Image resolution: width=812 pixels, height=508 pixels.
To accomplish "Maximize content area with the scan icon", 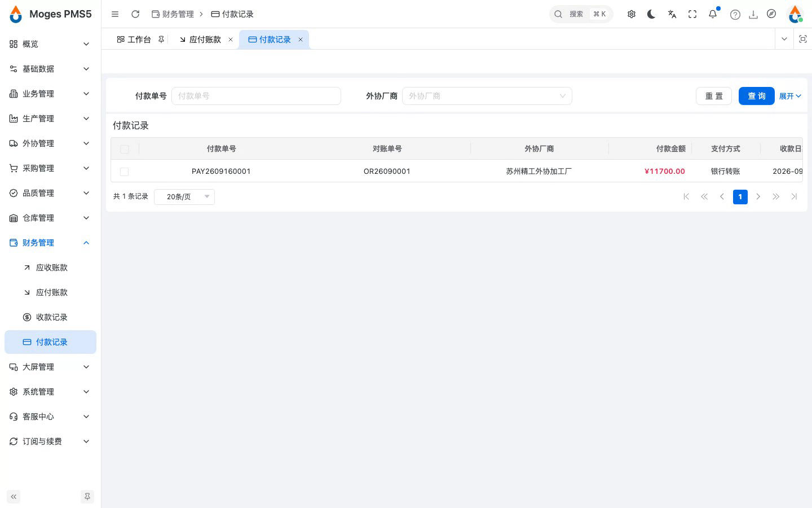I will [x=803, y=39].
